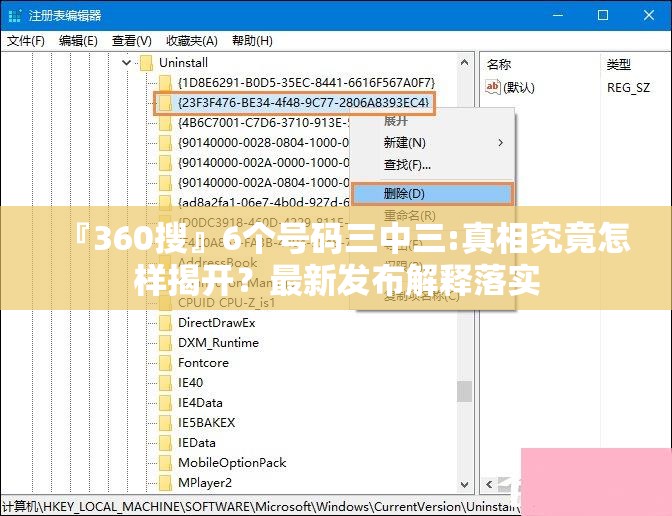Click the REG_SZ type cell
672x516 pixels.
click(628, 88)
